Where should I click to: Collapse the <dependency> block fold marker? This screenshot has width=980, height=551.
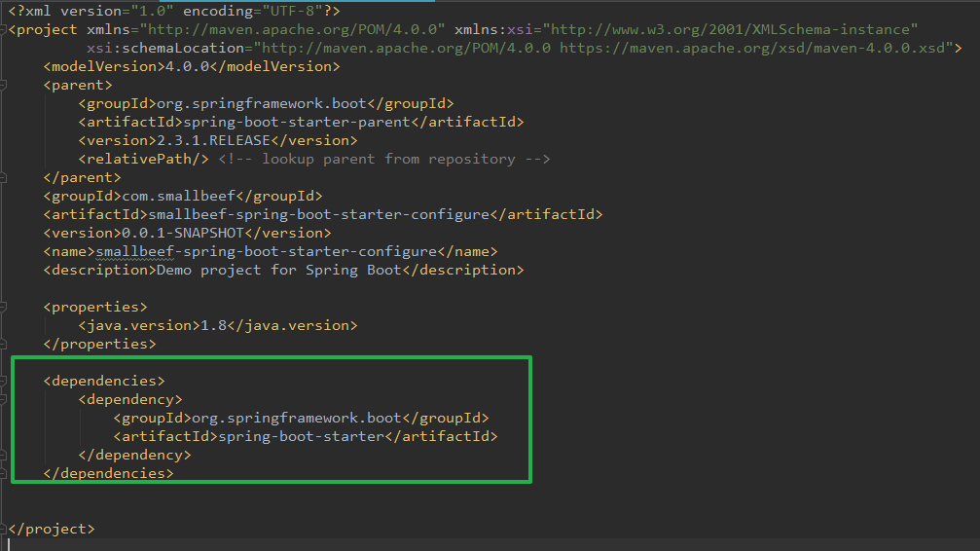point(3,400)
